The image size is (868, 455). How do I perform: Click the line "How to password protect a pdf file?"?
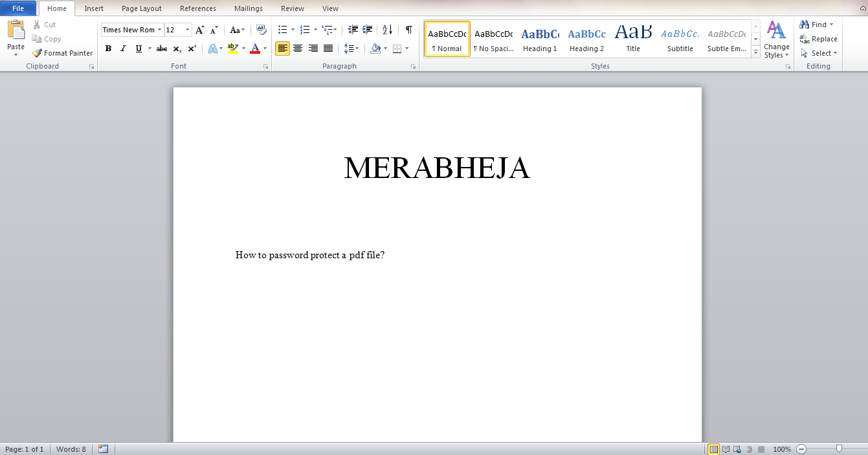[x=310, y=255]
